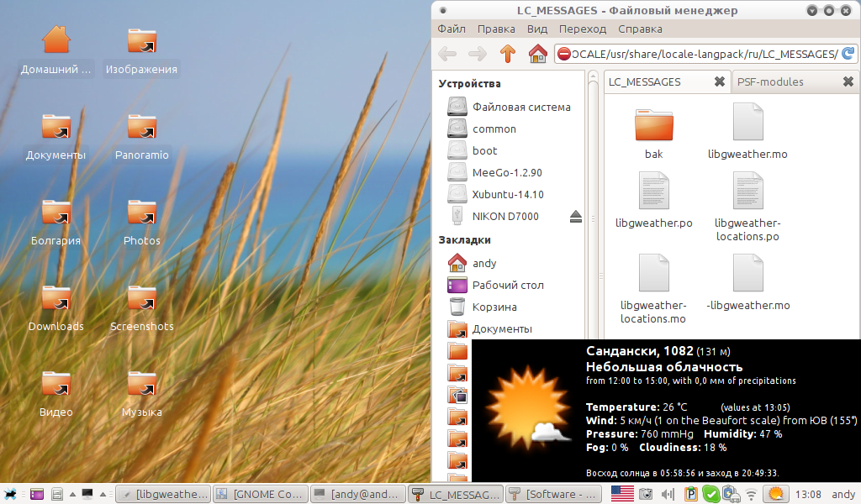The width and height of the screenshot is (861, 504).
Task: Click the andy user name in panel
Action: 843,494
